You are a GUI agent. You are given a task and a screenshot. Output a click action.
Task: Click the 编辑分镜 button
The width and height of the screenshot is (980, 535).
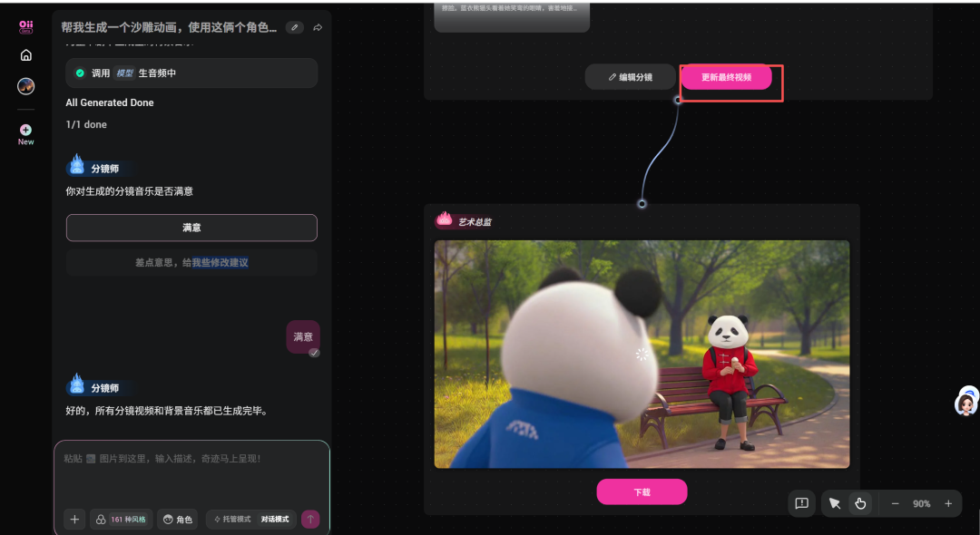[630, 77]
